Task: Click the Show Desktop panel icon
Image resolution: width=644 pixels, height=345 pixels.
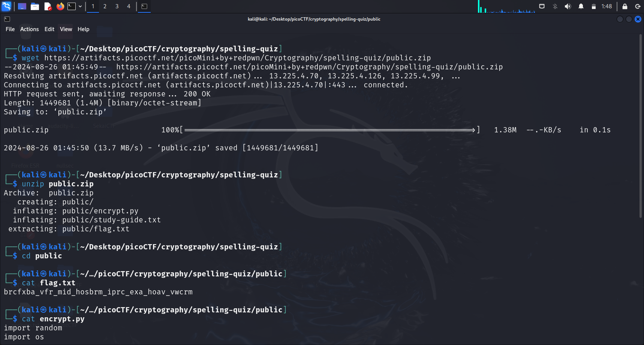Action: click(x=22, y=6)
